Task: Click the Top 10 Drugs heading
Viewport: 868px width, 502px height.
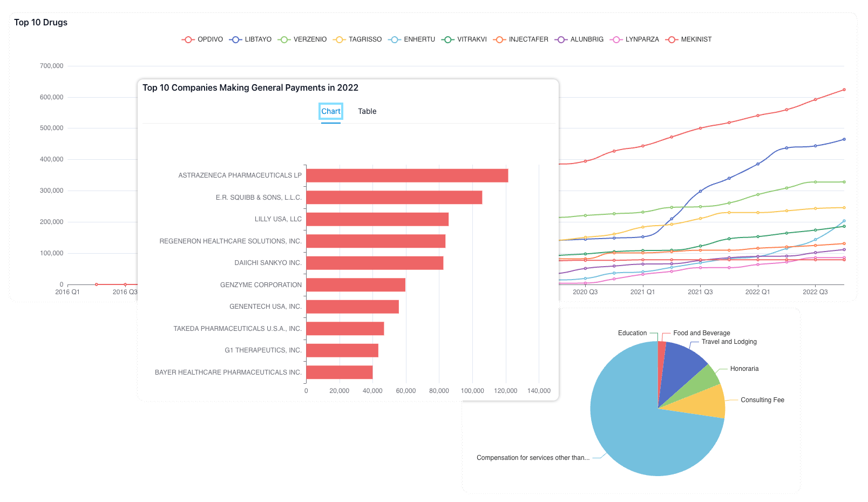Action: (40, 22)
